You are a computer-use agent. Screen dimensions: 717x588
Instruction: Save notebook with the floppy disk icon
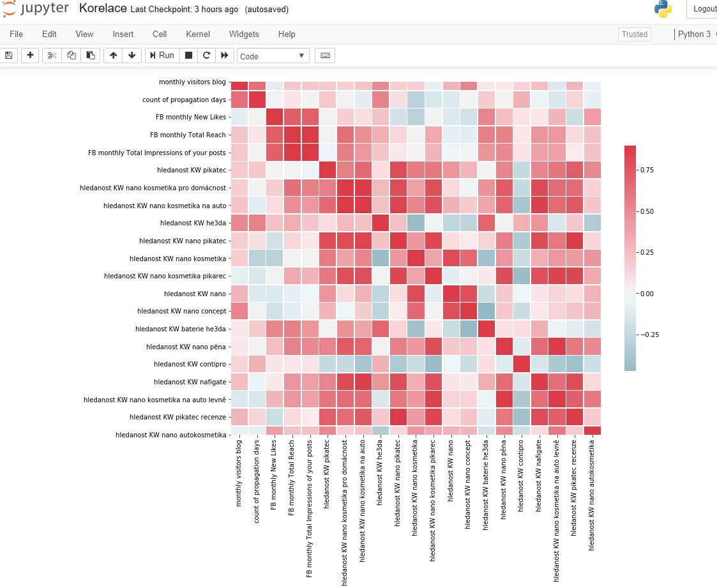coord(9,56)
